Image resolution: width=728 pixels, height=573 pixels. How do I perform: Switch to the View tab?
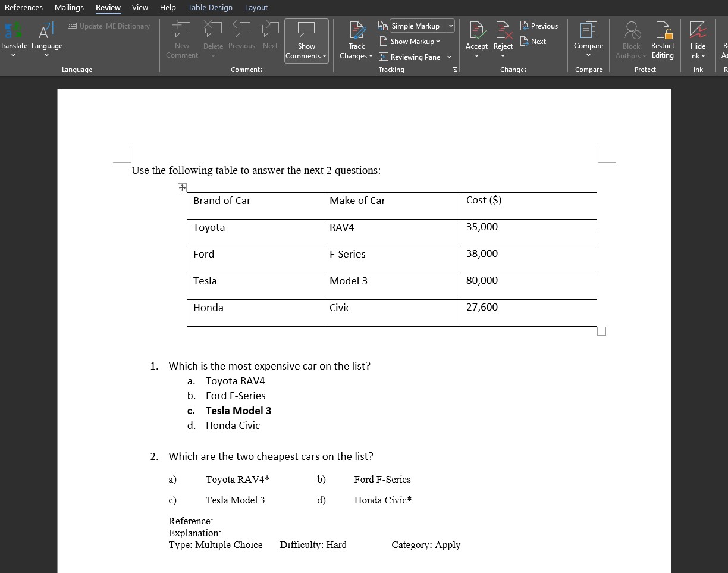point(140,8)
